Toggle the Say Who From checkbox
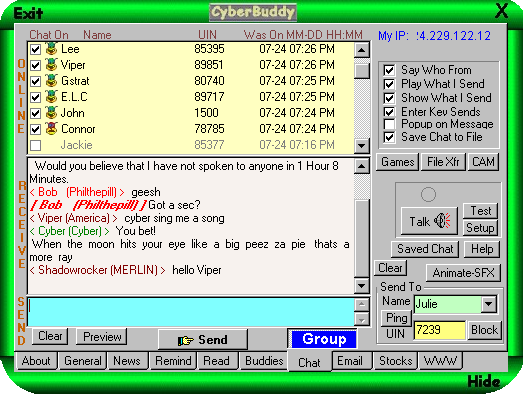 coord(389,70)
